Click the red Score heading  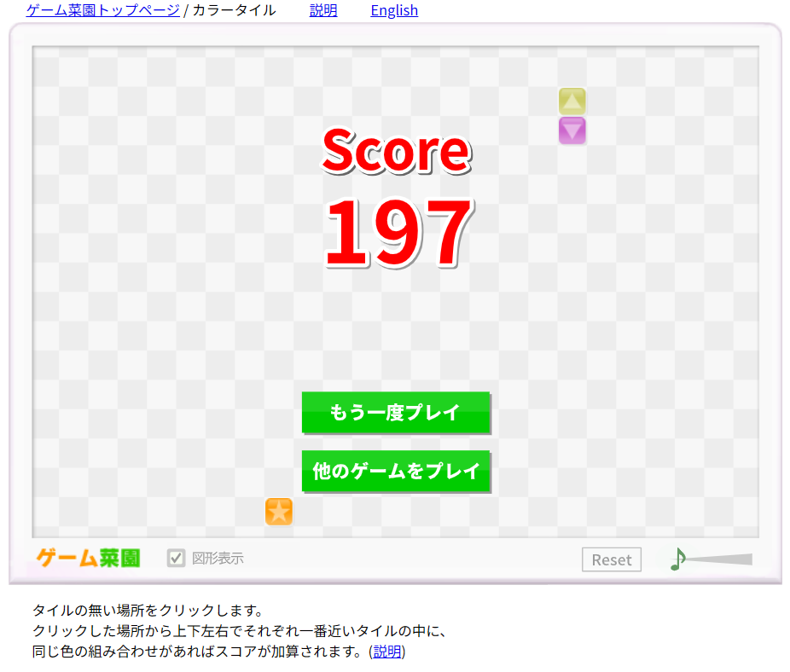coord(397,151)
